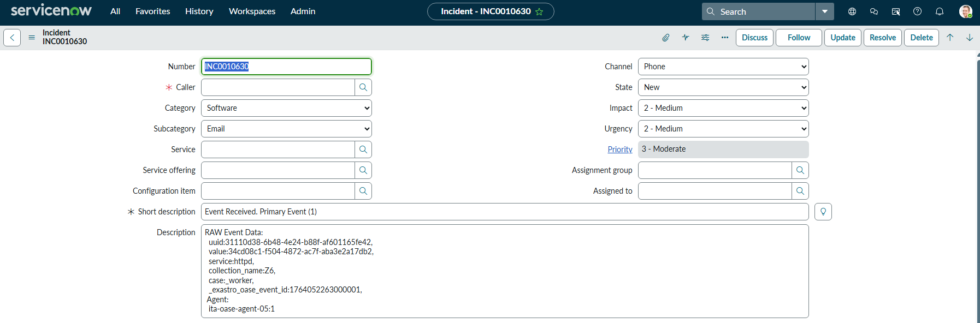Click the notifications bell icon
Viewport: 980px width, 323px height.
940,11
